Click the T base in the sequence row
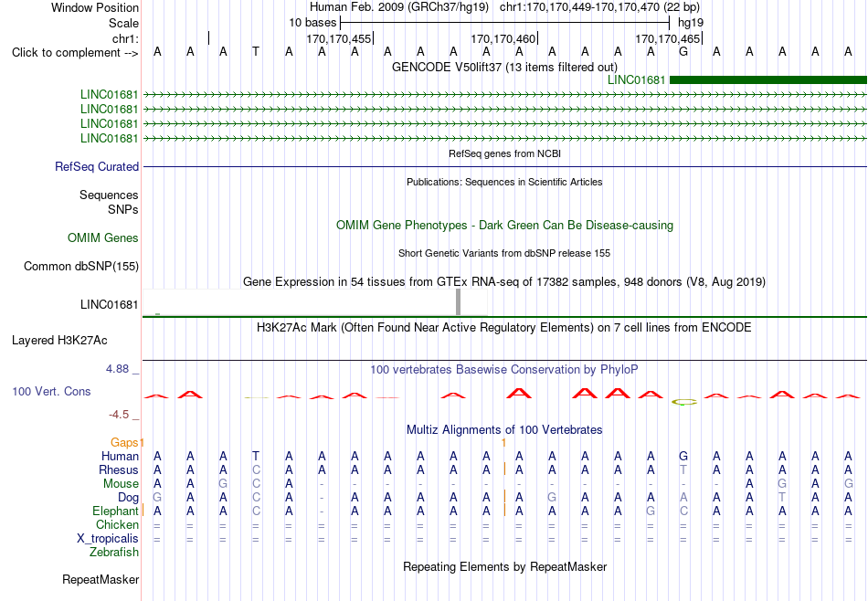 pyautogui.click(x=256, y=52)
